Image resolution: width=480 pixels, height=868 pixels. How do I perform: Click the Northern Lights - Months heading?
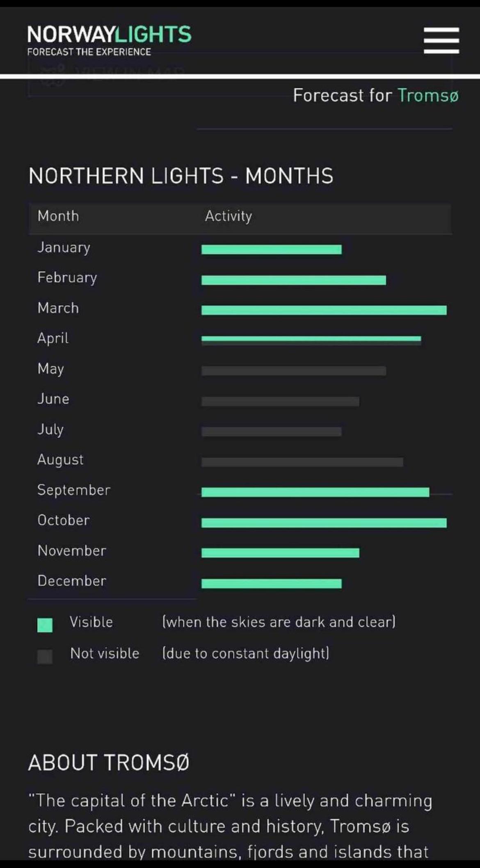[x=181, y=176]
